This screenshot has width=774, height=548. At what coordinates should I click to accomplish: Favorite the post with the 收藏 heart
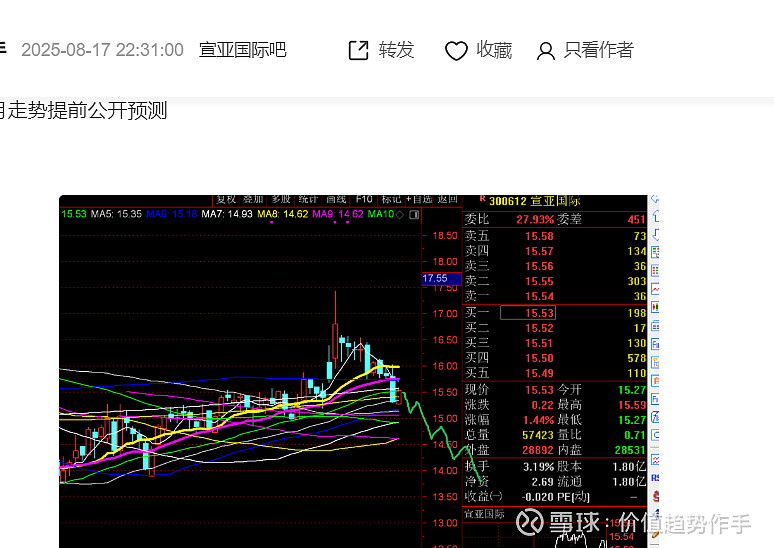tap(478, 50)
